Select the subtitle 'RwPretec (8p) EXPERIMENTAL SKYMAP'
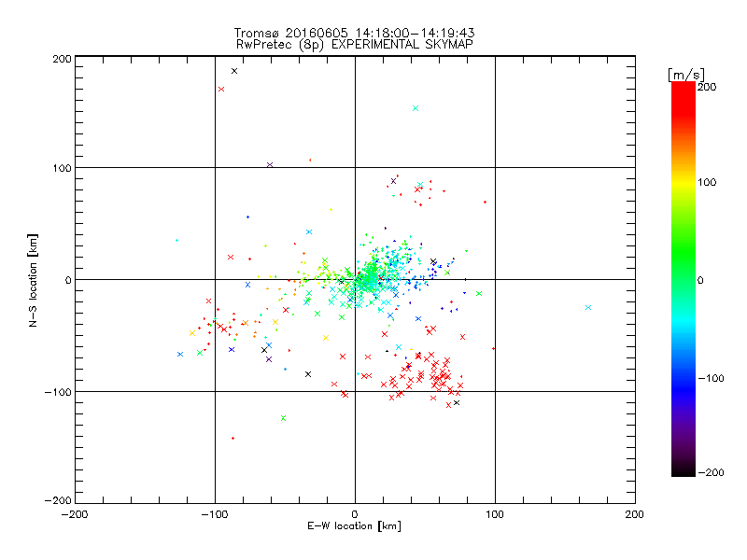This screenshot has height=560, width=747. tap(355, 45)
